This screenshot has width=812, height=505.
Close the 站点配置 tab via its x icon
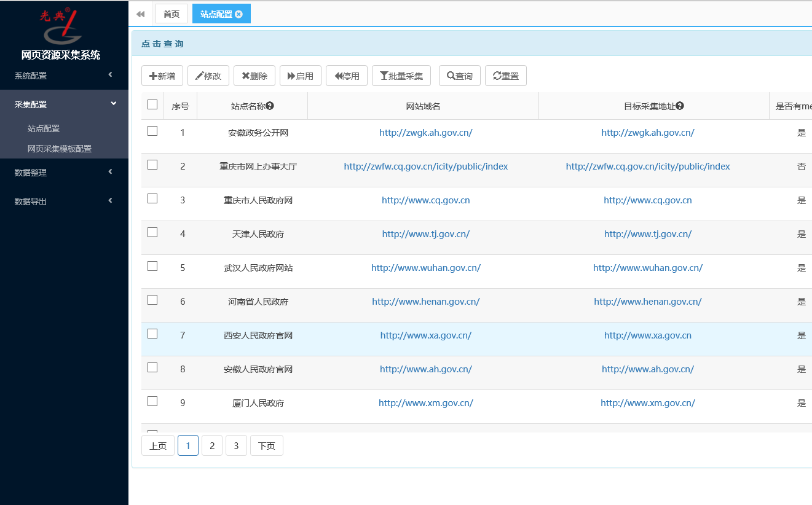[238, 14]
